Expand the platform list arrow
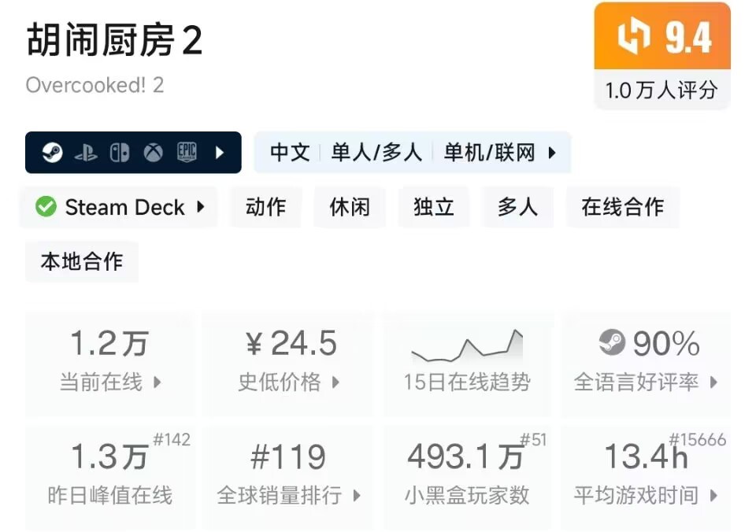The height and width of the screenshot is (532, 756). (220, 153)
